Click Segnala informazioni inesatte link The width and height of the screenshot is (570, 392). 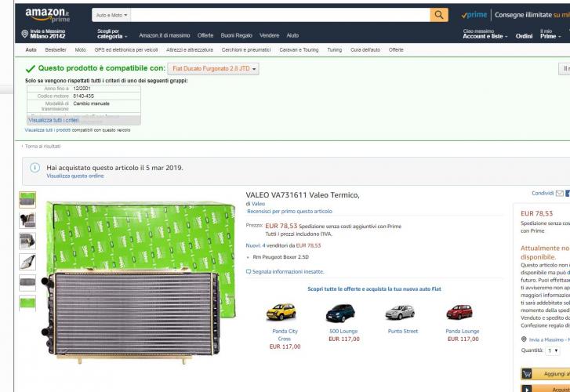(x=288, y=271)
